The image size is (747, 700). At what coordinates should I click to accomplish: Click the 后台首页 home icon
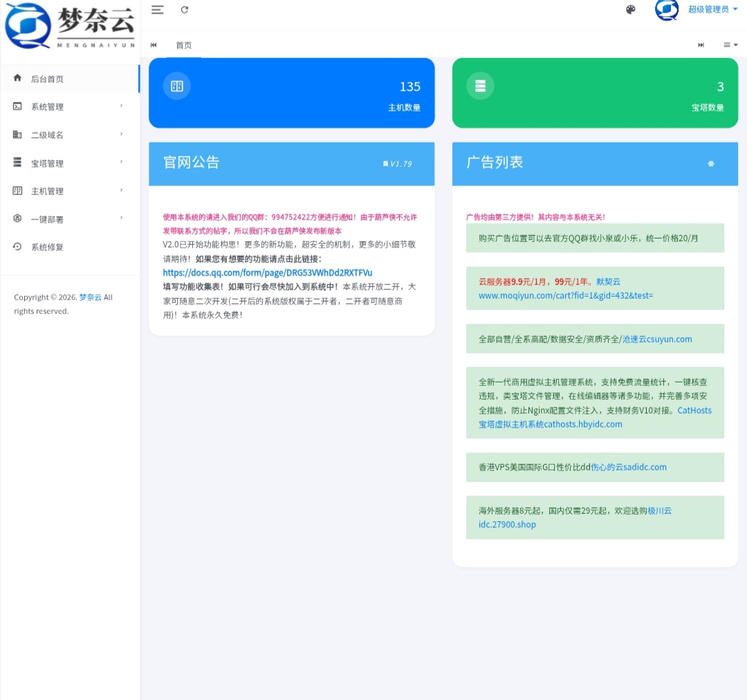click(17, 77)
